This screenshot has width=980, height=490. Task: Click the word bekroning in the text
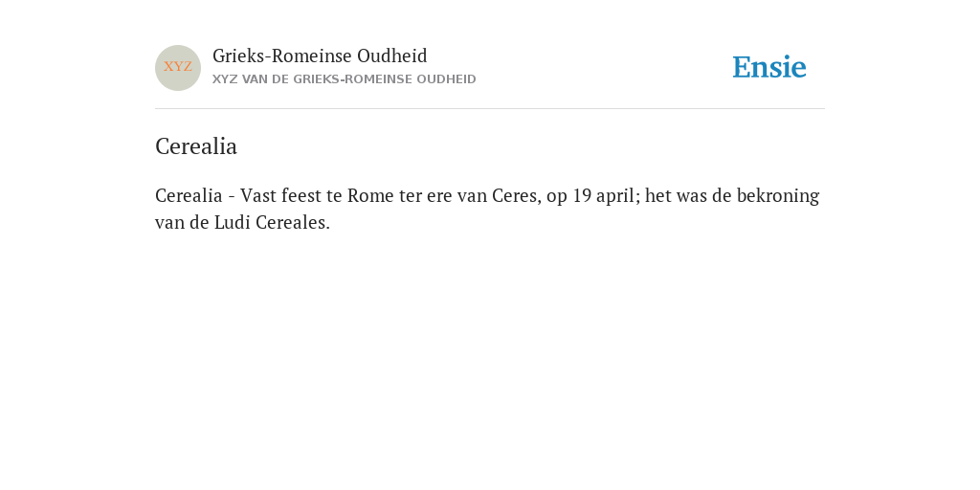click(778, 196)
